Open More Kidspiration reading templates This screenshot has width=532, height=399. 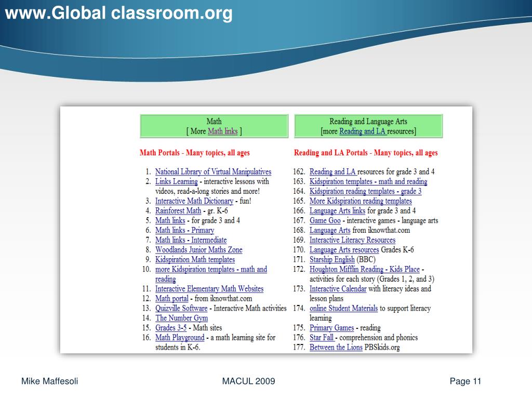361,201
